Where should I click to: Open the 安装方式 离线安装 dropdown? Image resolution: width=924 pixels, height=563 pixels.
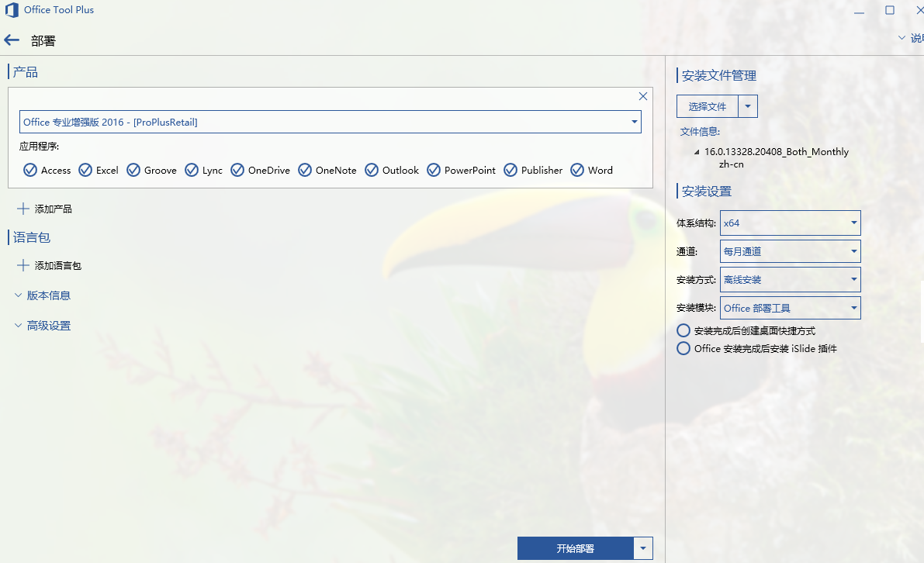click(x=791, y=280)
